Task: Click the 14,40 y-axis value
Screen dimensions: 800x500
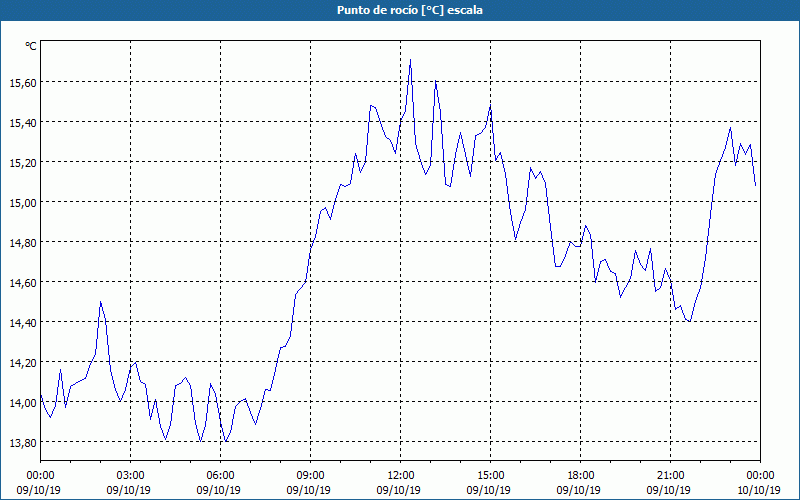Action: 23,322
